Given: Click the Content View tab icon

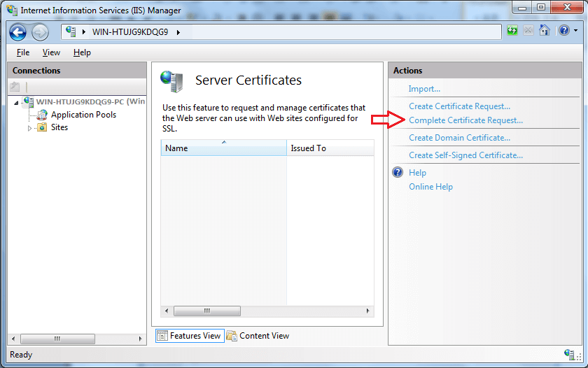Looking at the screenshot, I should 232,336.
